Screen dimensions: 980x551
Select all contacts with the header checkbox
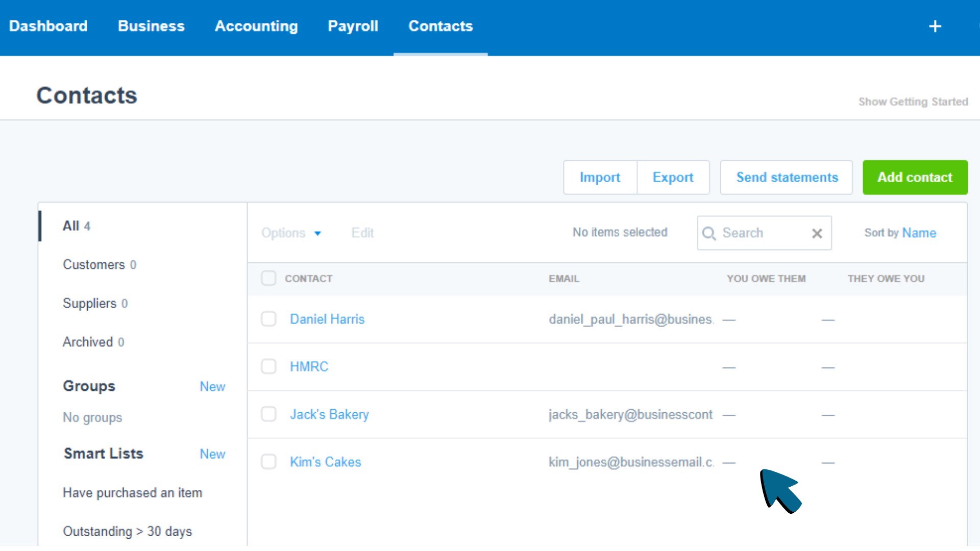[x=268, y=278]
